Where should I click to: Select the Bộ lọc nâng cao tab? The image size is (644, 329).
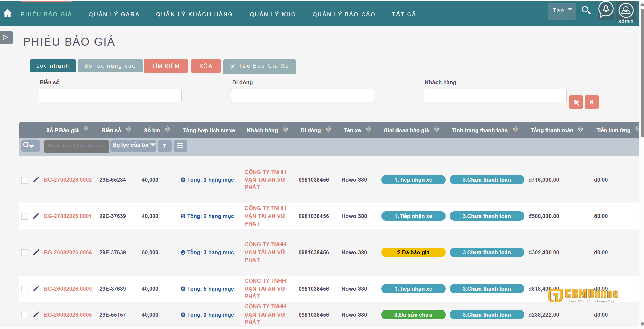pos(110,66)
